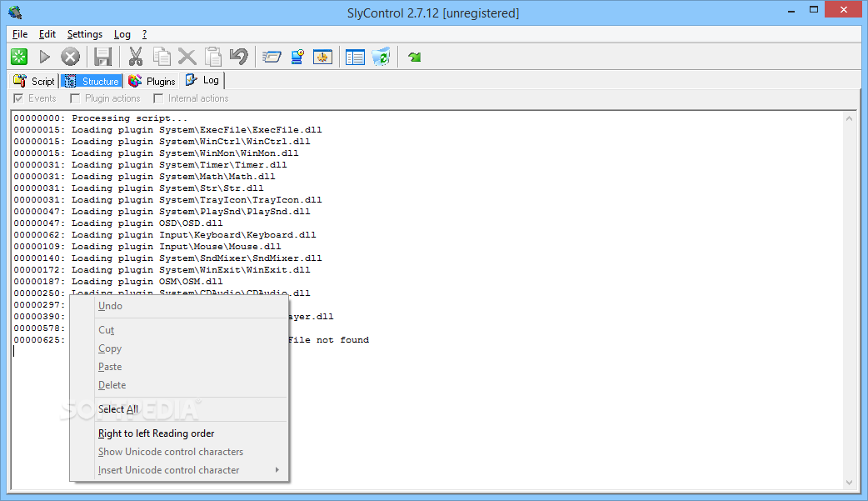The image size is (868, 501).
Task: Click the scissors Cut toolbar icon
Action: 136,57
